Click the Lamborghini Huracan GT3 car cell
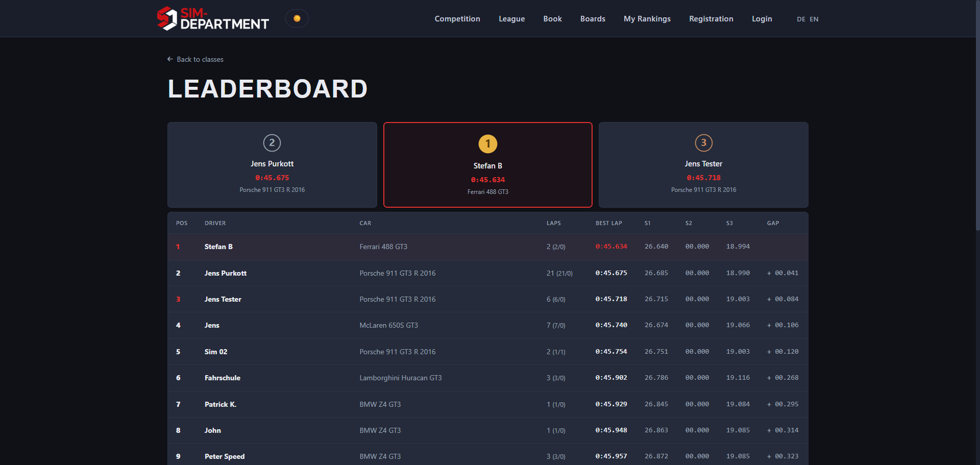 pyautogui.click(x=401, y=378)
